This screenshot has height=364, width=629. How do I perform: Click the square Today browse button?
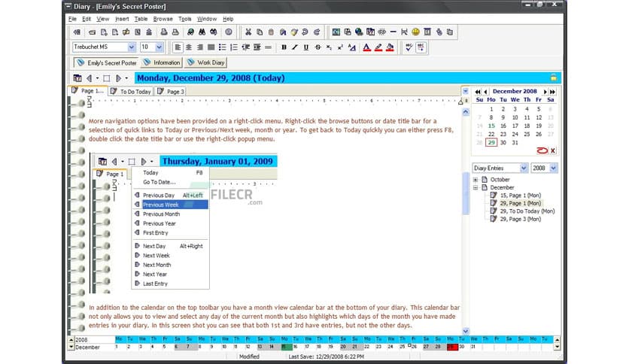pyautogui.click(x=106, y=78)
